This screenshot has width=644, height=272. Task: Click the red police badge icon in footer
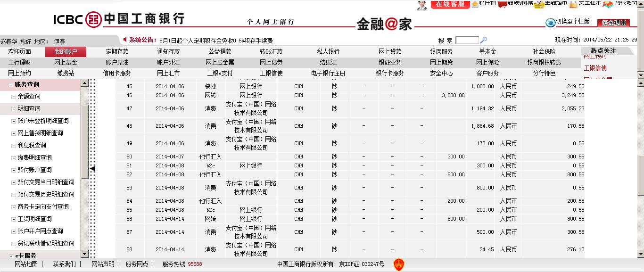tap(399, 265)
